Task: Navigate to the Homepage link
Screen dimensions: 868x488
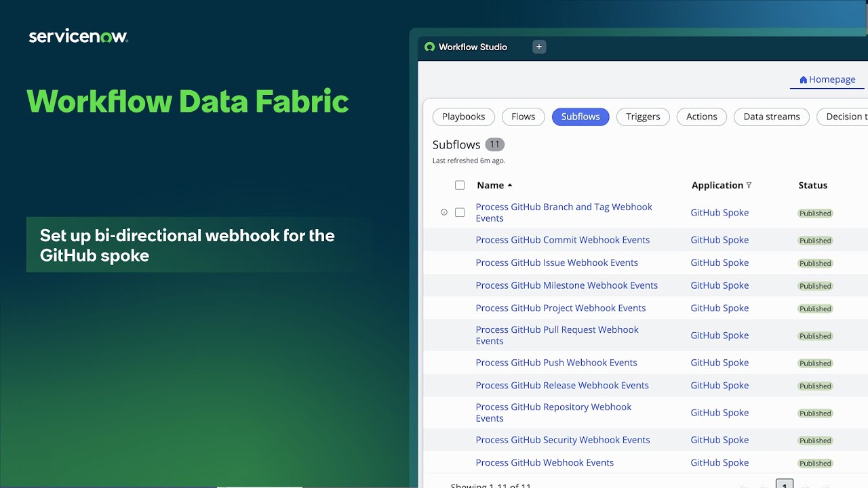Action: pyautogui.click(x=832, y=79)
